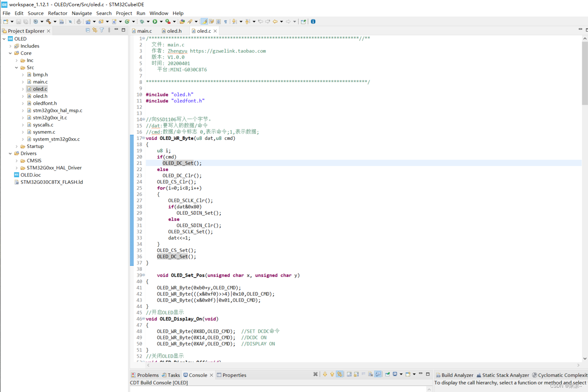The height and width of the screenshot is (392, 588).
Task: Click console Next Error down arrow
Action: coord(325,374)
